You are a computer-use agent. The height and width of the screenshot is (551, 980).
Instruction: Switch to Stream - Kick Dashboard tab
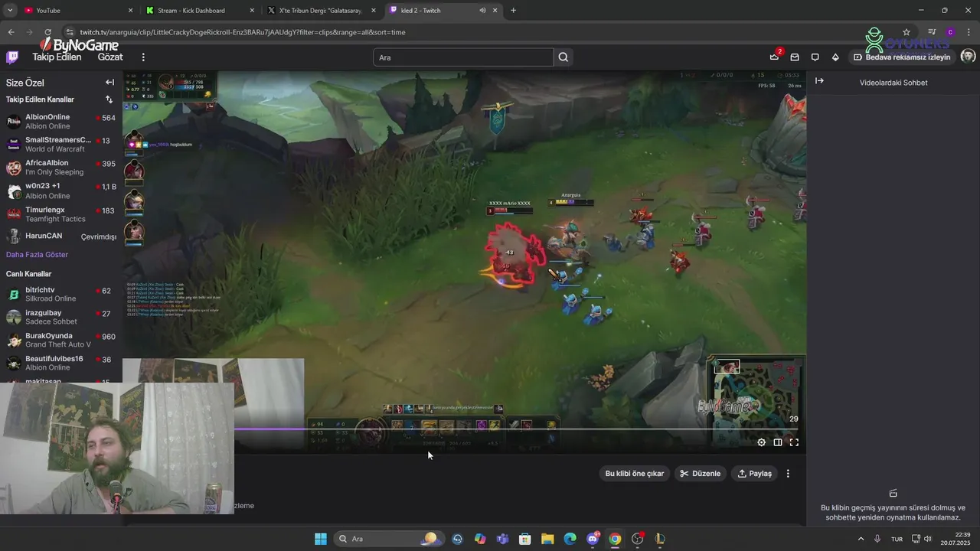coord(200,11)
